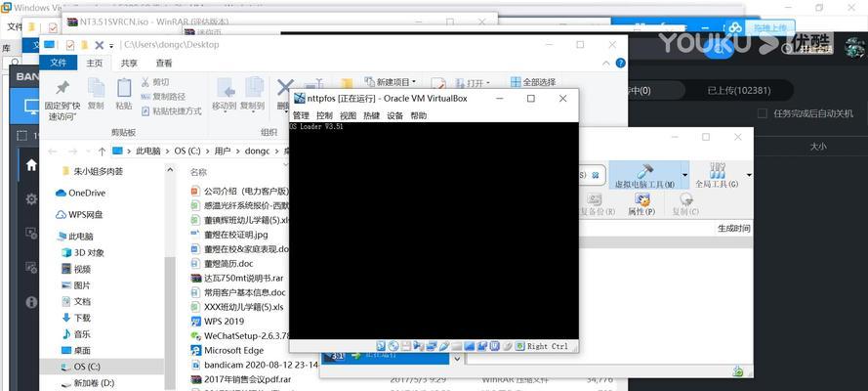Image resolution: width=868 pixels, height=391 pixels.
Task: Open the 管理 menu in VirtualBox VM window
Action: click(x=301, y=115)
